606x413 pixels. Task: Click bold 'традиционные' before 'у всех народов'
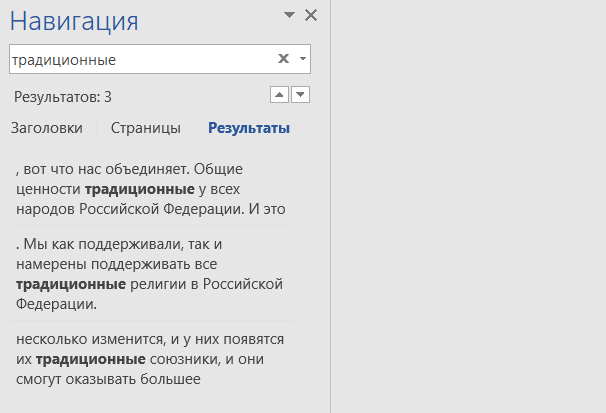click(139, 189)
